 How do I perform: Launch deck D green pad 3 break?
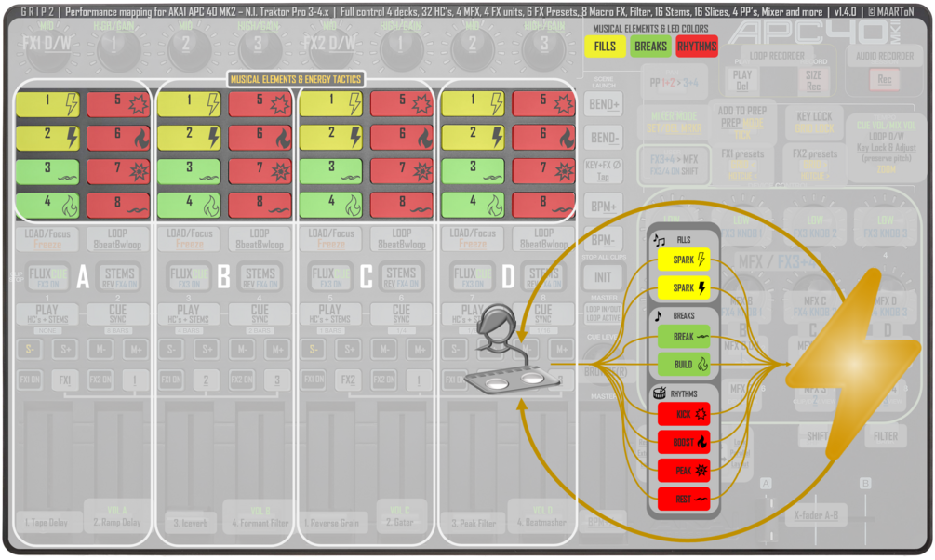tap(473, 172)
